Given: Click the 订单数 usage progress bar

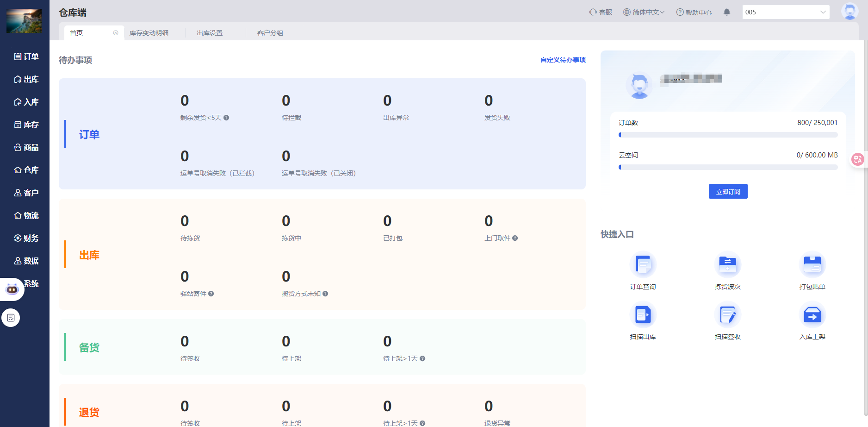Looking at the screenshot, I should click(x=728, y=135).
